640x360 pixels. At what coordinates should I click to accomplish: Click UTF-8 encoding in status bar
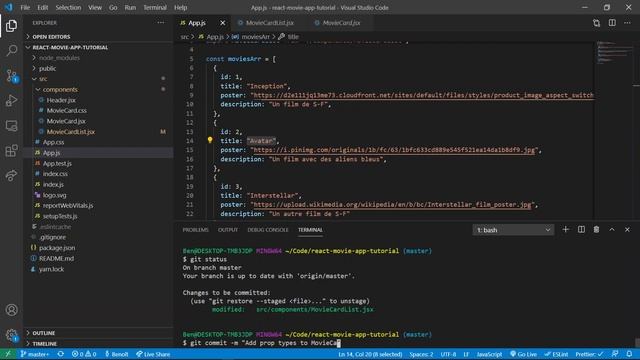pos(448,354)
